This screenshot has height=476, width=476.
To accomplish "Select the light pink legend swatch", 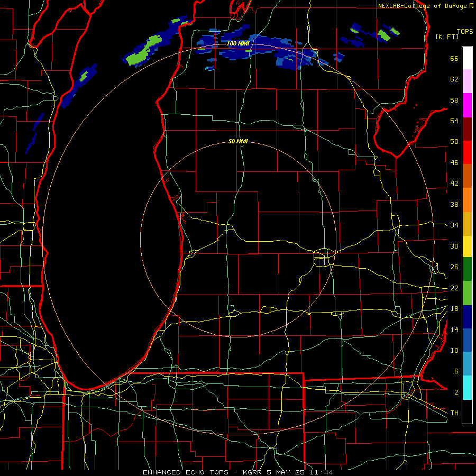I will pyautogui.click(x=467, y=81).
